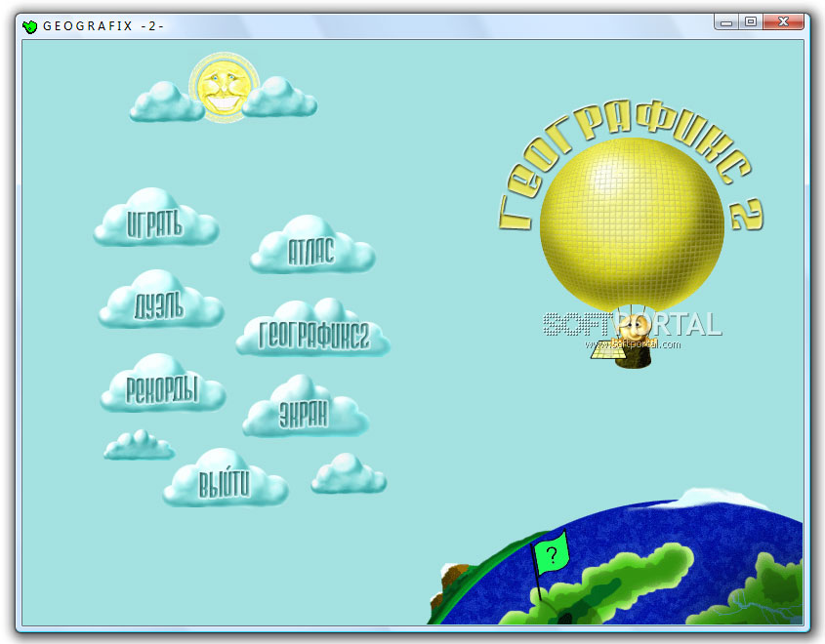Quit the game with ВЫЙТИ cloud

click(226, 478)
